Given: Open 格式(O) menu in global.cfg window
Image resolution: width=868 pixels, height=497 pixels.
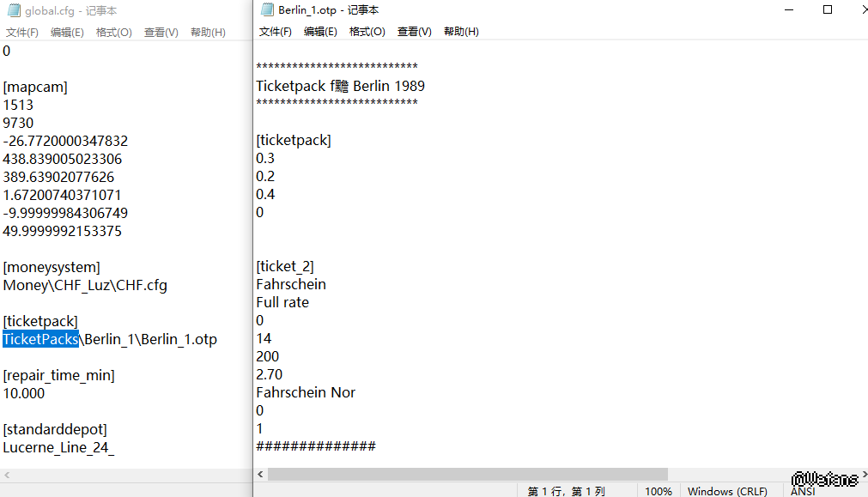Looking at the screenshot, I should tap(113, 32).
